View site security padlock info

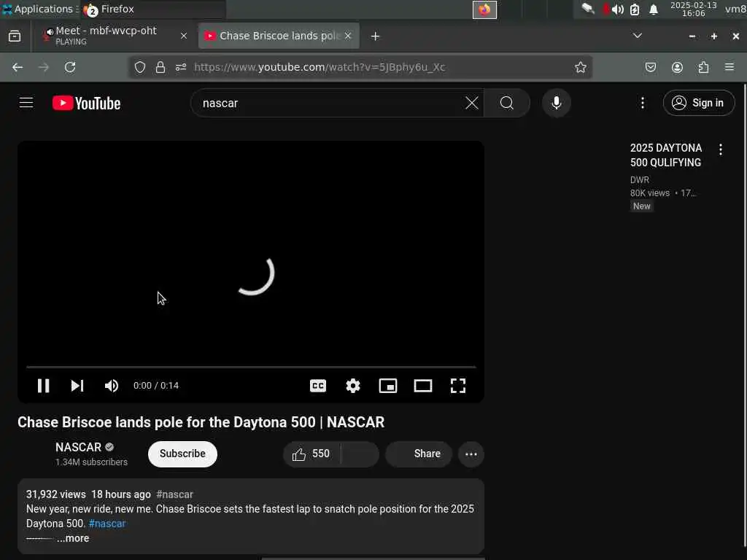click(160, 67)
